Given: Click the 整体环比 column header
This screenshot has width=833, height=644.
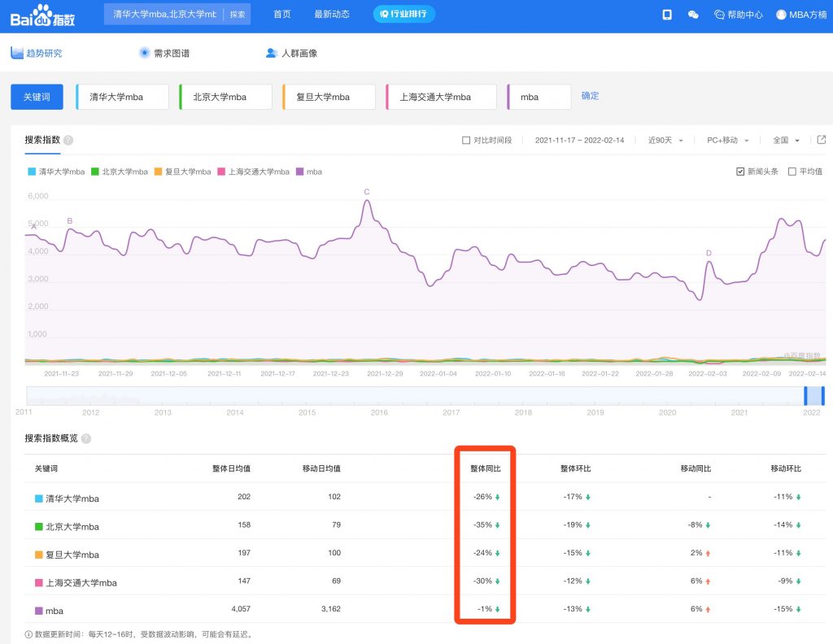Looking at the screenshot, I should coord(575,468).
